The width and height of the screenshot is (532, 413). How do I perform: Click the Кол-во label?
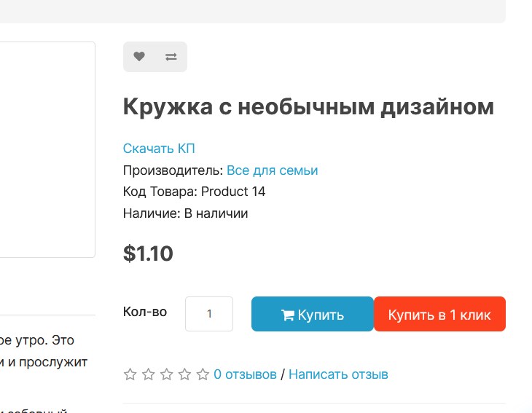pos(145,312)
